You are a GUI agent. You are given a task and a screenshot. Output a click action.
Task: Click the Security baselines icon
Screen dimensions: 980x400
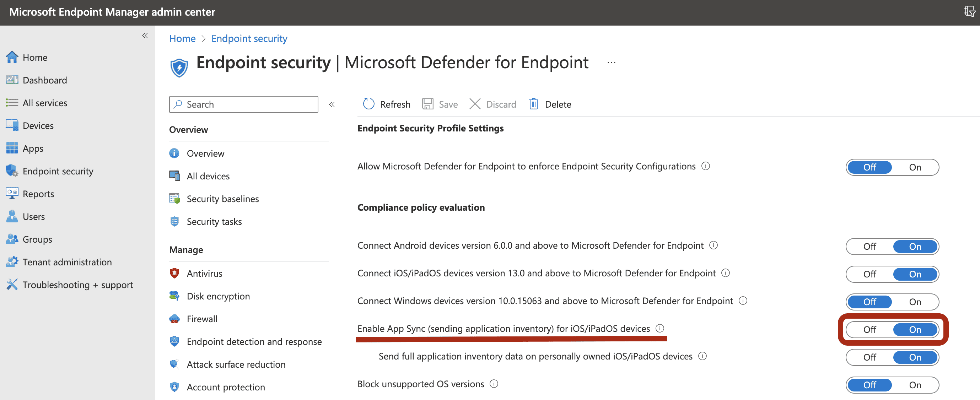pyautogui.click(x=174, y=199)
